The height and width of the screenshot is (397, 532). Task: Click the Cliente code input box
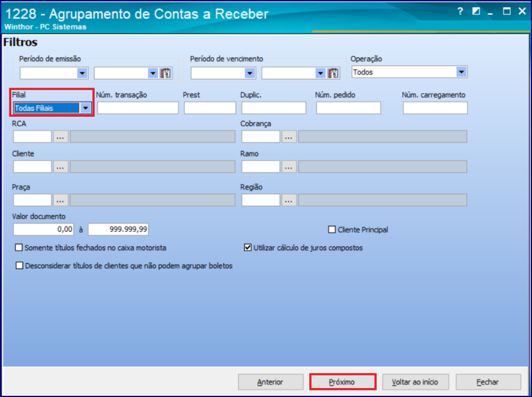(x=32, y=167)
